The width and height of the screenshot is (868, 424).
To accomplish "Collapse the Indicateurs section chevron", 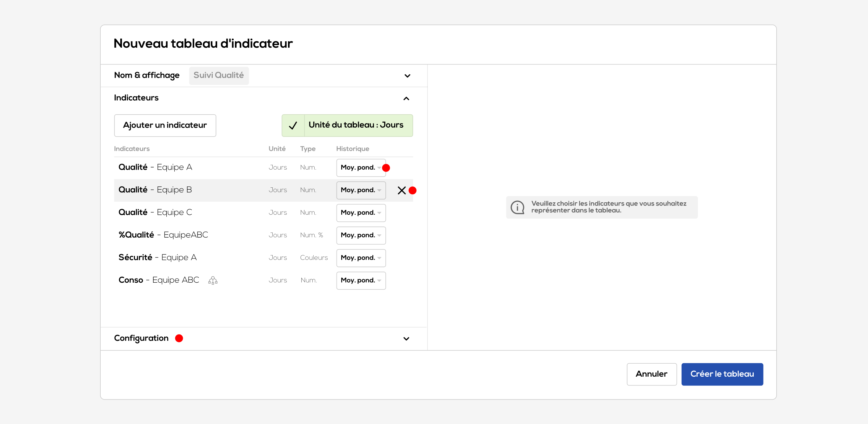I will 406,98.
